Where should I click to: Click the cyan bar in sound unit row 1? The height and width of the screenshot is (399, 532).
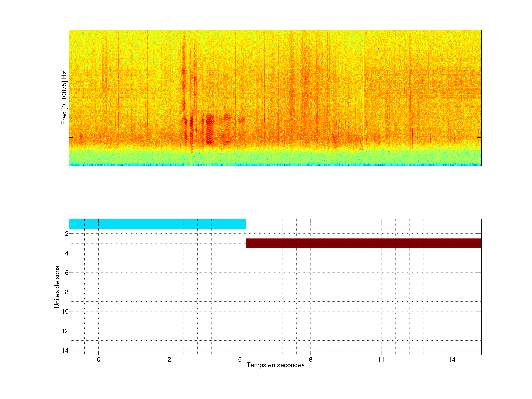pyautogui.click(x=157, y=224)
